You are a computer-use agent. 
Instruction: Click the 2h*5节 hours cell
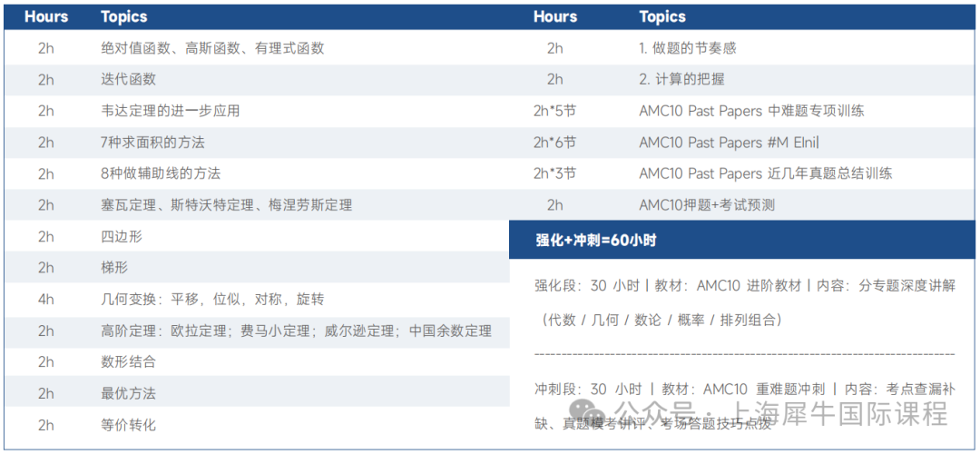point(555,112)
